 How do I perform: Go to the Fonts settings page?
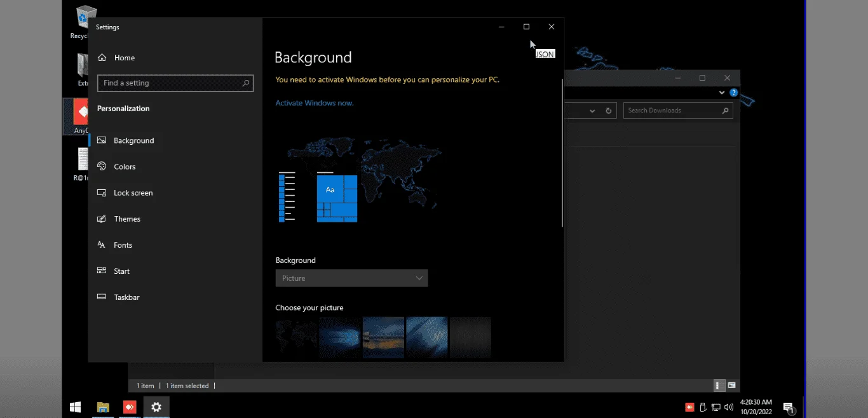(123, 245)
